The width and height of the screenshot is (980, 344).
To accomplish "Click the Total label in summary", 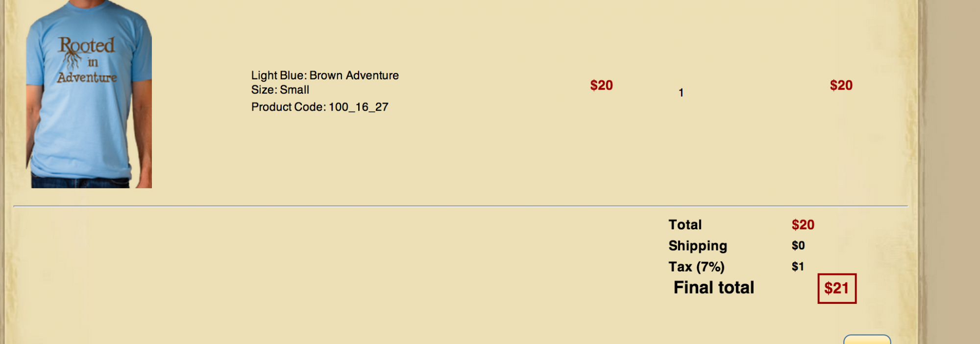I will click(x=685, y=225).
